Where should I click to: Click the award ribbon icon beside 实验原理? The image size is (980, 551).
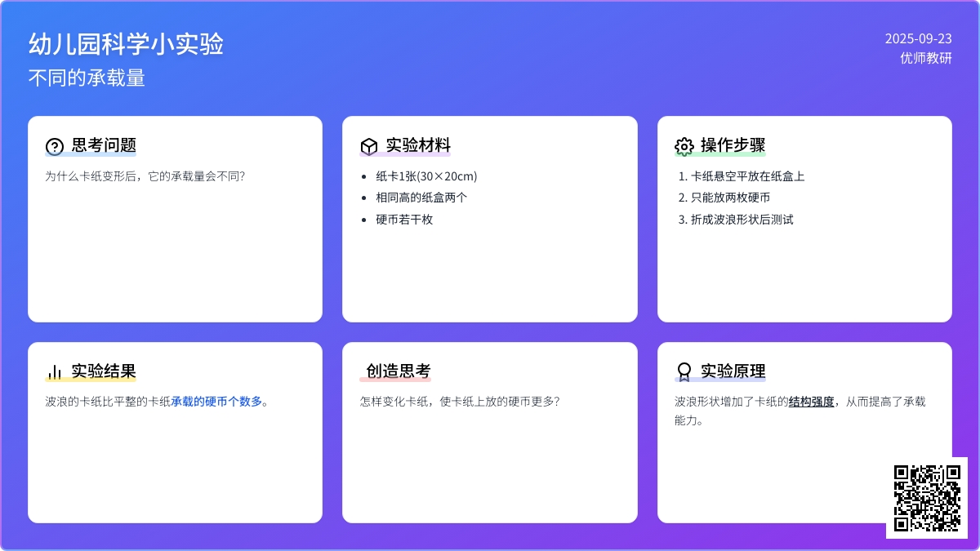coord(684,372)
